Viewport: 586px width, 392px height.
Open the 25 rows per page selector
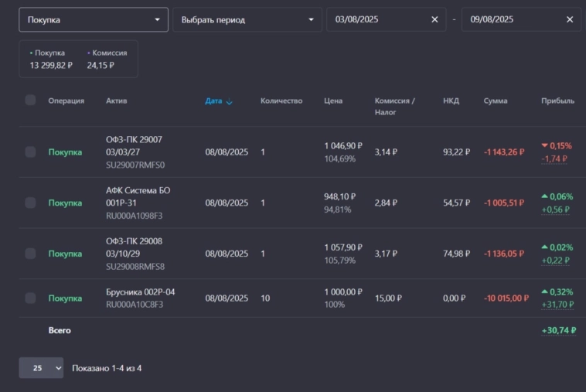pyautogui.click(x=41, y=368)
